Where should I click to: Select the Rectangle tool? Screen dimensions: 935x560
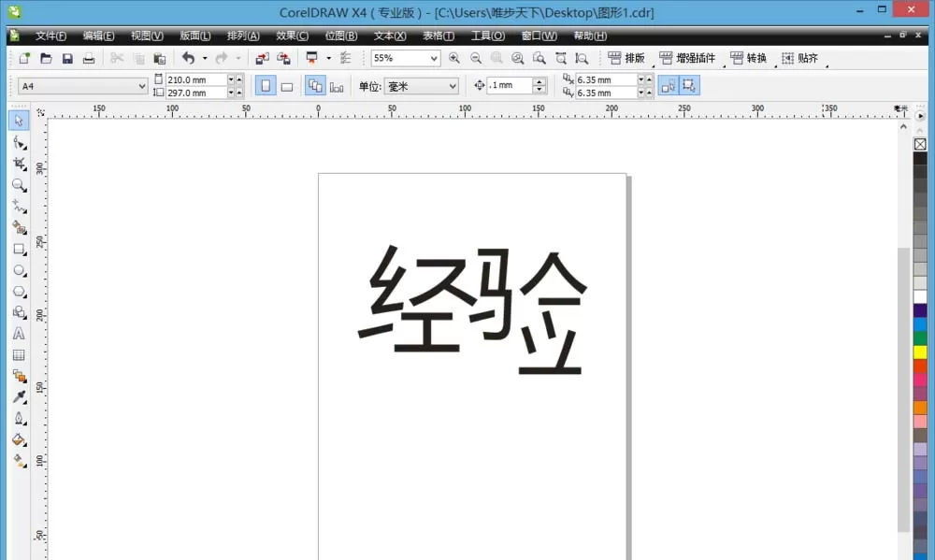[19, 249]
